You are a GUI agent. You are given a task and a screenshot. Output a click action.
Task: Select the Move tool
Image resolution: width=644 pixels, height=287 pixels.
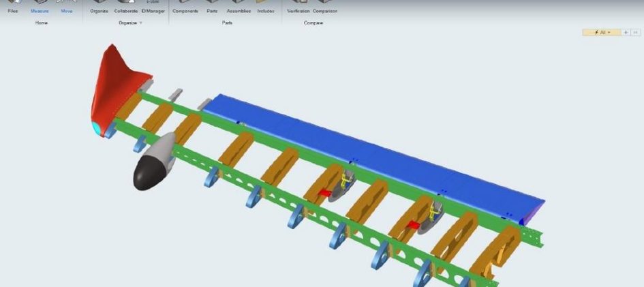pos(66,7)
